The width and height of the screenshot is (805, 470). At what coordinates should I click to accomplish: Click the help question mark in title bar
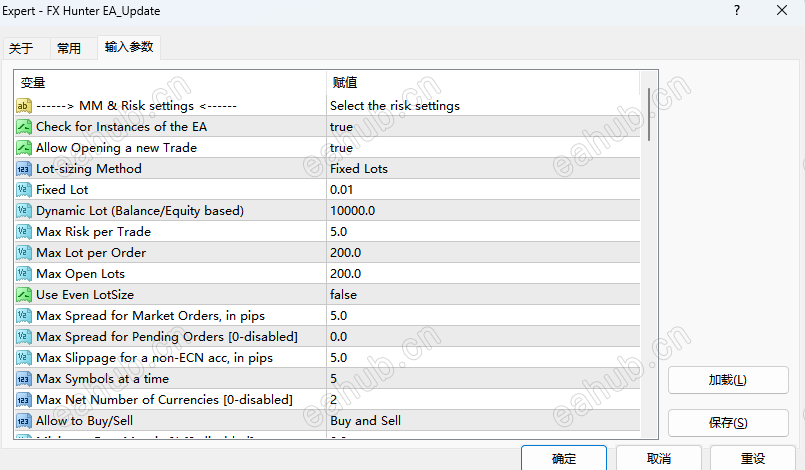[x=737, y=10]
